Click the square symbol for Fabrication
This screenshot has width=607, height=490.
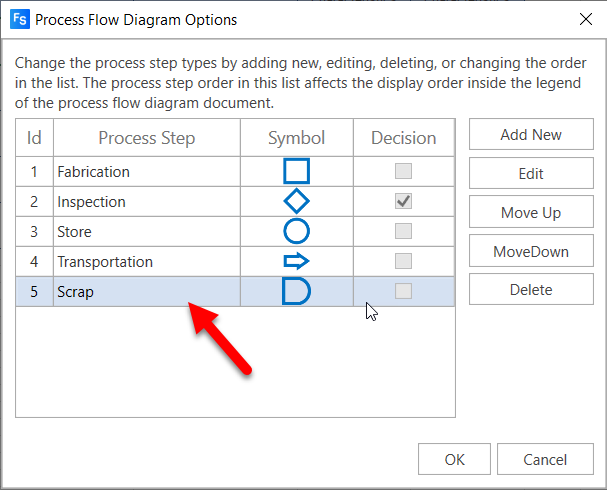[296, 171]
